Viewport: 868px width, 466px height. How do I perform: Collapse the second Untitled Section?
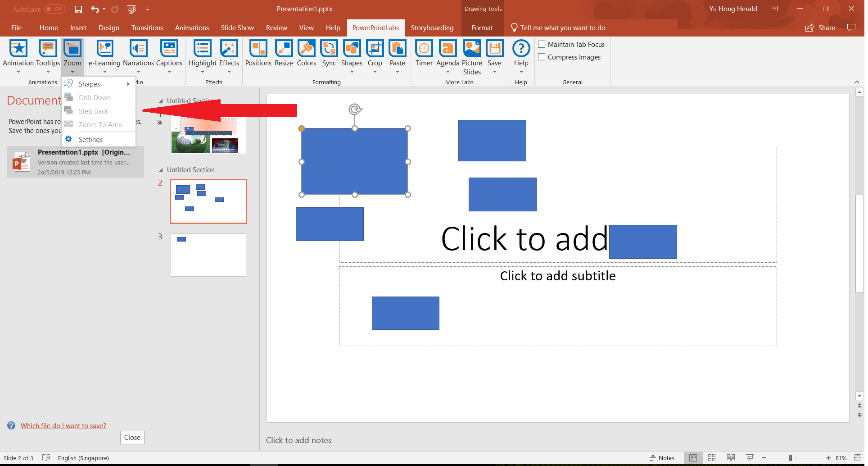click(161, 169)
